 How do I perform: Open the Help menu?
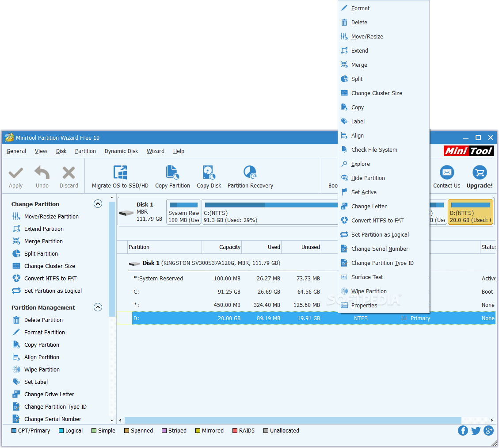[179, 151]
